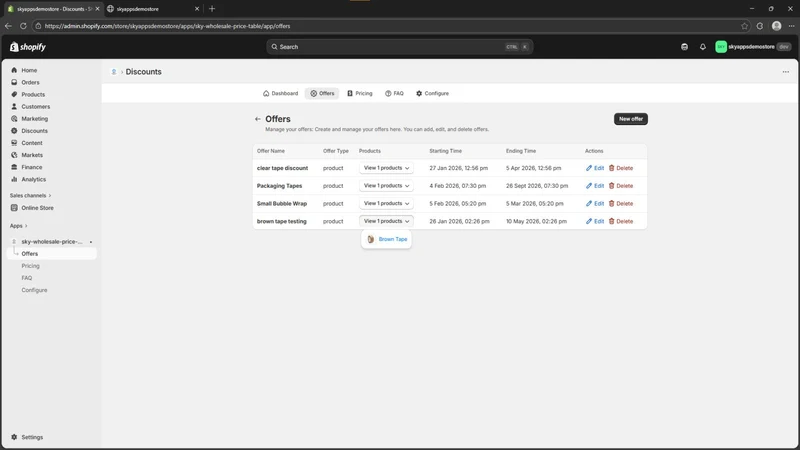800x450 pixels.
Task: Delete the Small Bubble Wrap offer
Action: (x=621, y=204)
